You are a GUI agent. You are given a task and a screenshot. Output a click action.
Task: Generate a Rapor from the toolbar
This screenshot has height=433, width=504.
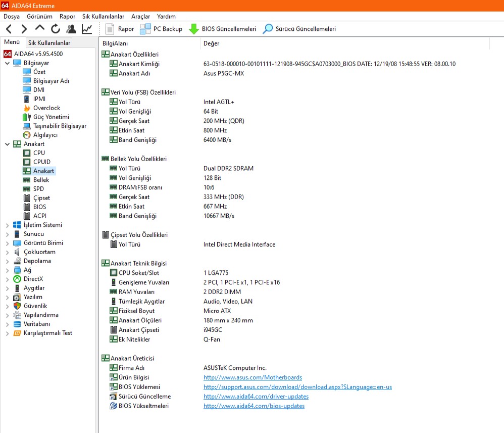click(120, 29)
